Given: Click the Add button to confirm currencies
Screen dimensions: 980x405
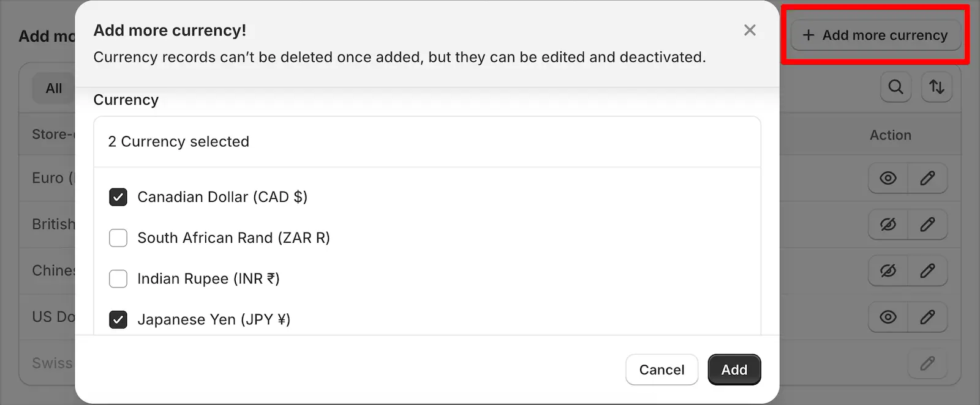Looking at the screenshot, I should pyautogui.click(x=734, y=370).
